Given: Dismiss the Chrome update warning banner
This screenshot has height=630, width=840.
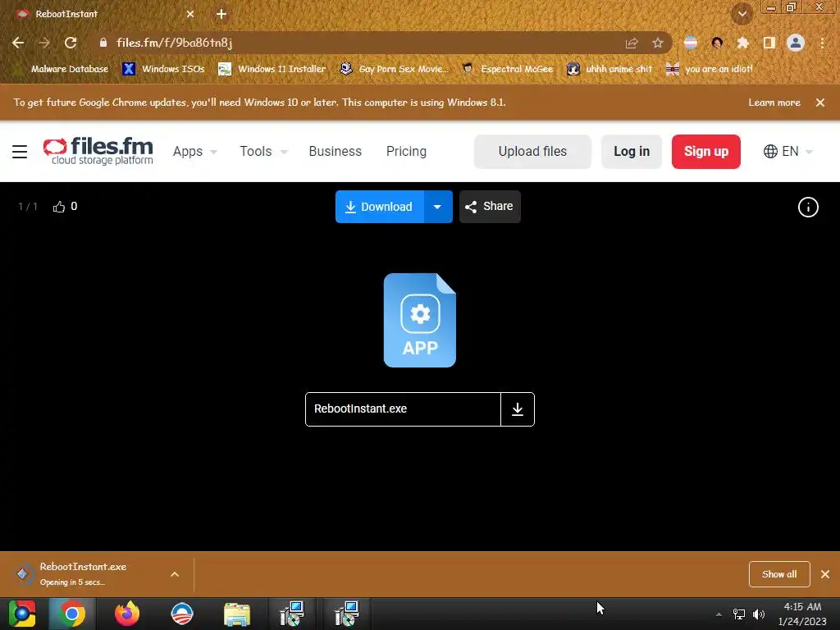Looking at the screenshot, I should click(820, 103).
